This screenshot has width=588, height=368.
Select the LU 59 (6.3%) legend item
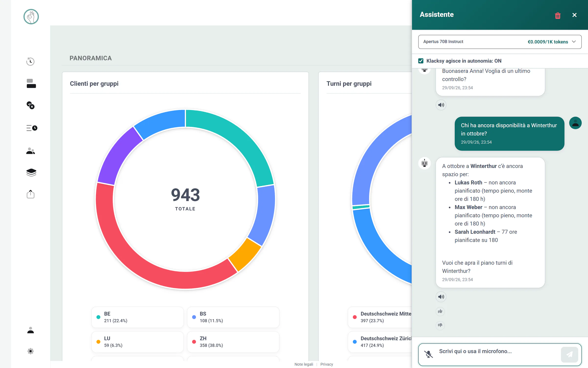[137, 342]
